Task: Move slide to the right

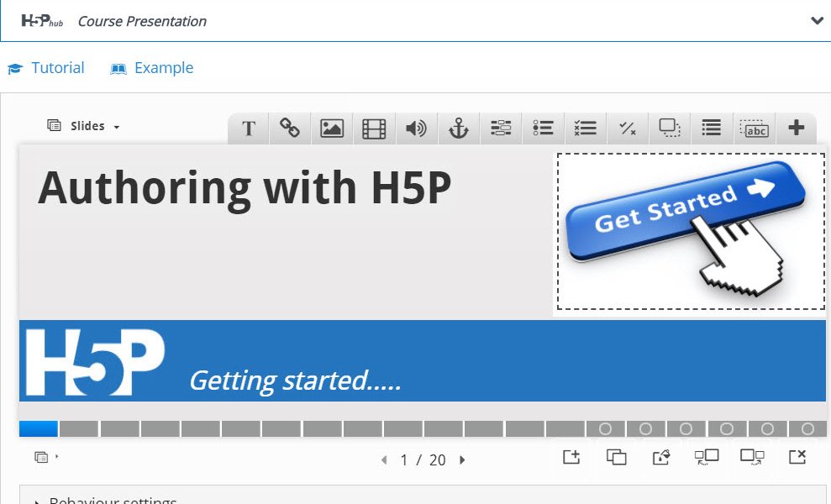Action: [752, 457]
